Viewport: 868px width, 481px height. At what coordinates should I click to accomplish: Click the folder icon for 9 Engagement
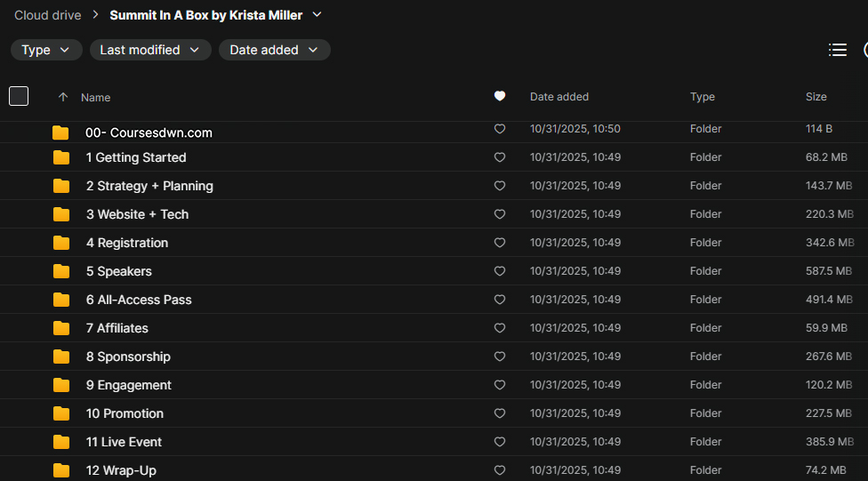61,385
